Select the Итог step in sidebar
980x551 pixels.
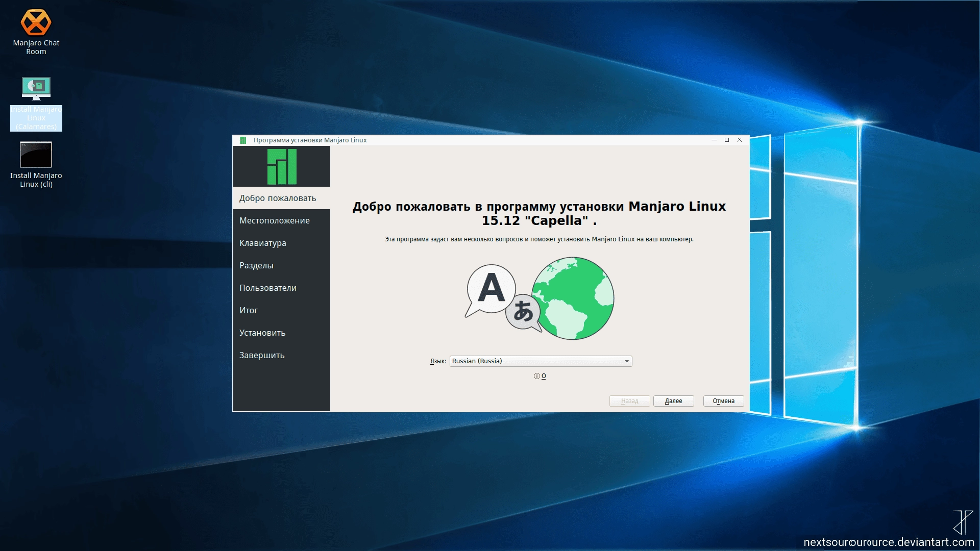[x=282, y=310]
